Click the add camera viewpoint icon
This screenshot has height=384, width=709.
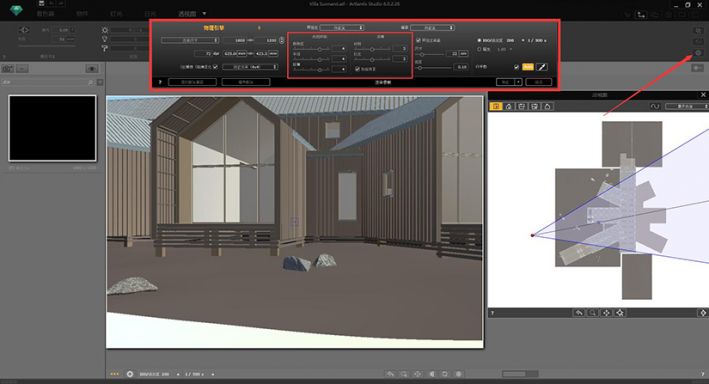point(8,69)
